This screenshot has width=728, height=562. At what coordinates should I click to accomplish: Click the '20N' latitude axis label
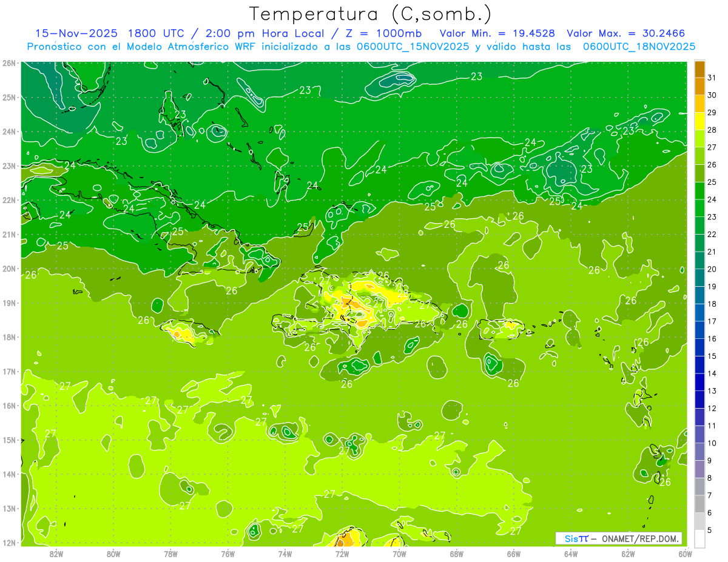coord(8,269)
